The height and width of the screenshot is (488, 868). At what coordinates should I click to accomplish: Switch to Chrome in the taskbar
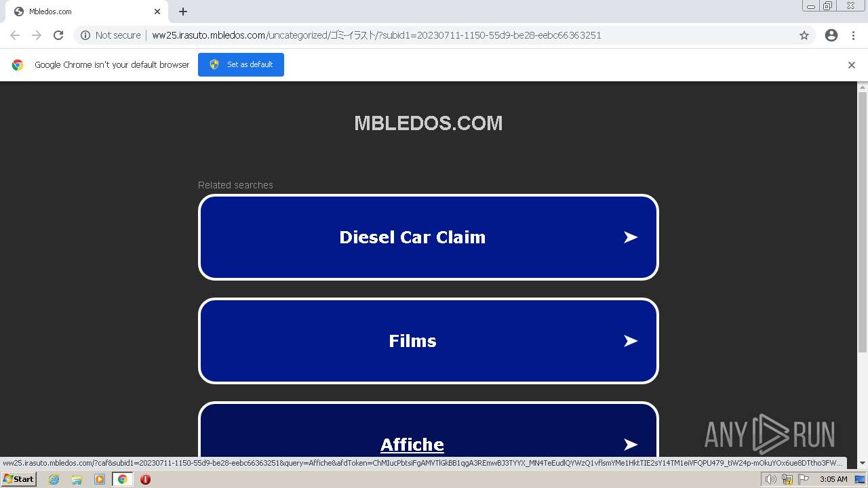(x=122, y=479)
